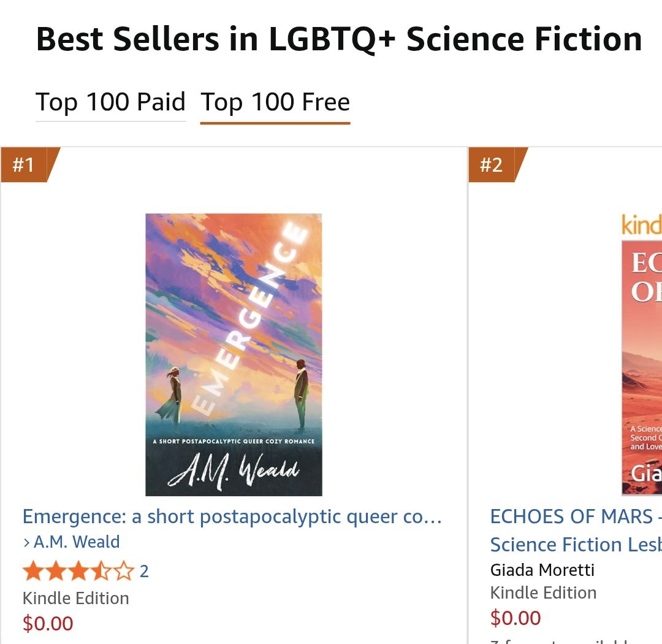Open the Emergence book title link

tap(232, 516)
